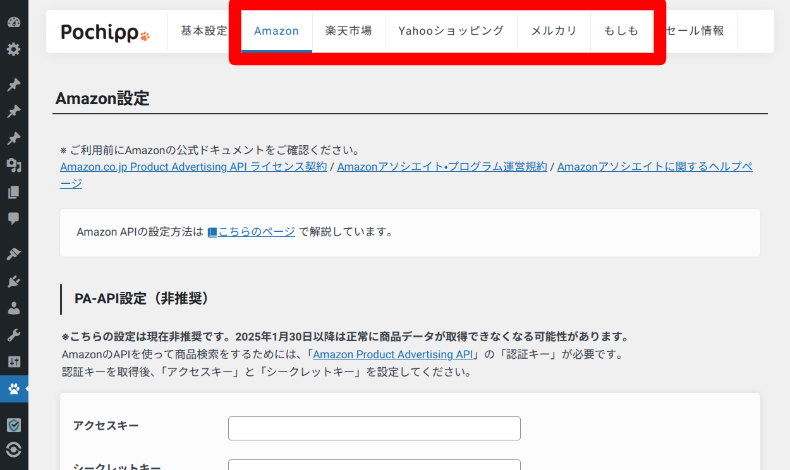
Task: Select the Amazon tab
Action: pyautogui.click(x=277, y=31)
